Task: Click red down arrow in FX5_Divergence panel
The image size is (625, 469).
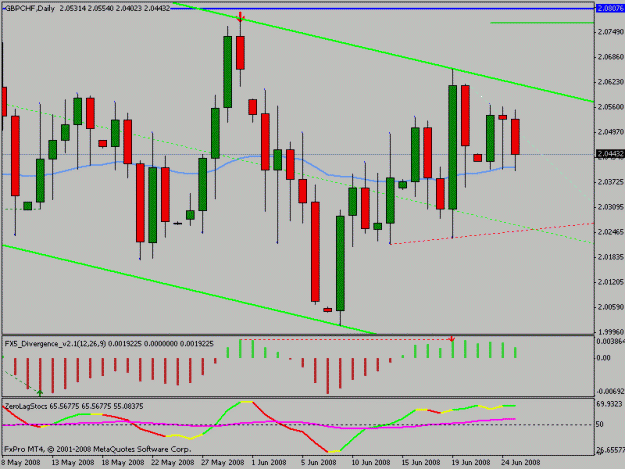Action: point(452,339)
